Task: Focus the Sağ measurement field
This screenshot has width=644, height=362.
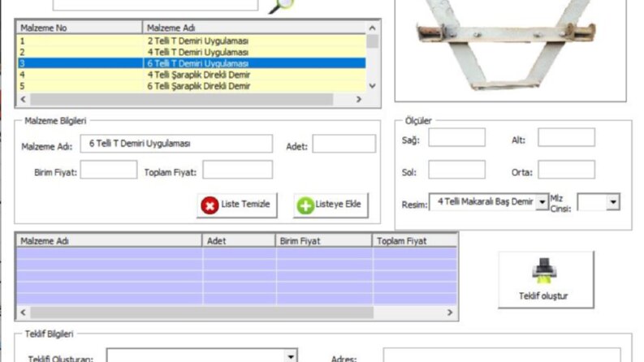Action: [x=456, y=137]
